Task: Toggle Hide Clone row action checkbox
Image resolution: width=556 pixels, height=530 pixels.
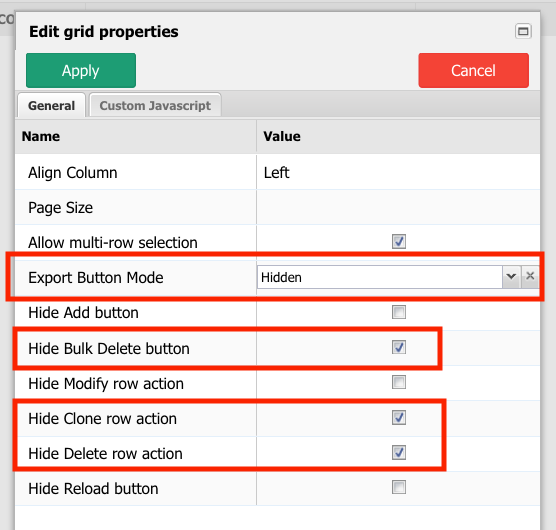Action: pyautogui.click(x=399, y=418)
